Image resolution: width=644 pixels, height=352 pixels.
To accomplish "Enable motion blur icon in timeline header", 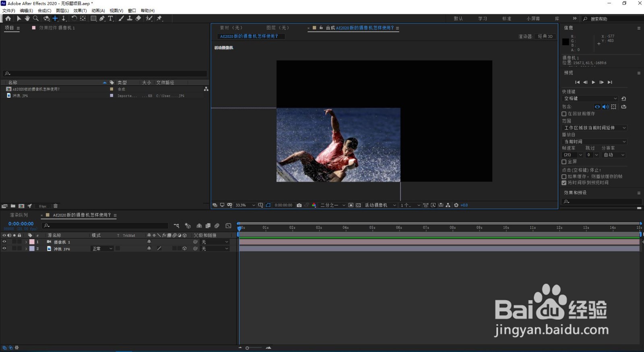I will [x=217, y=226].
